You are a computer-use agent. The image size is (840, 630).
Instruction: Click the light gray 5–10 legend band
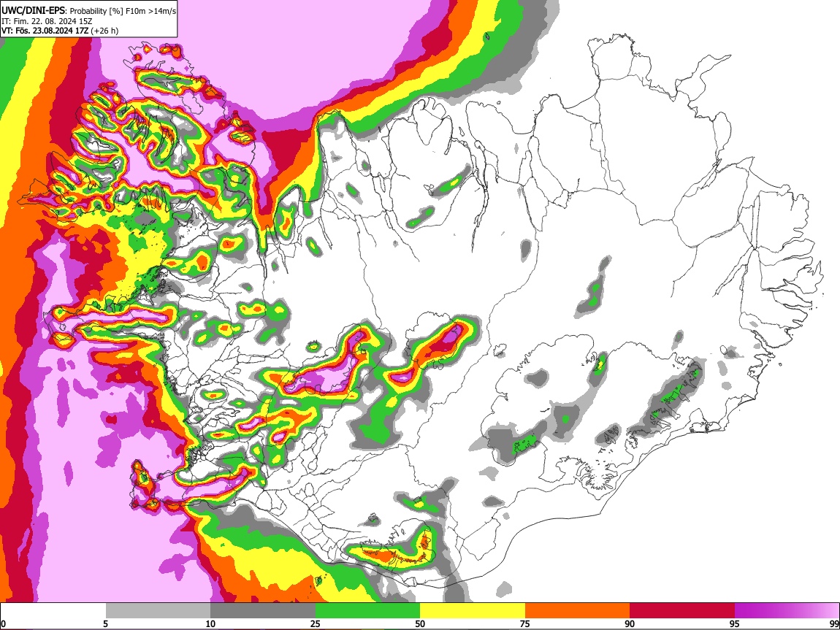pos(158,611)
